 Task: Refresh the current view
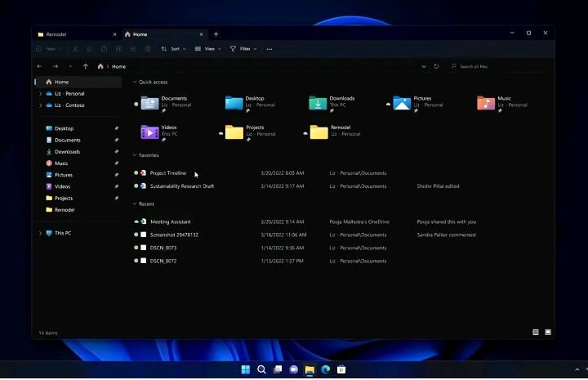point(436,66)
